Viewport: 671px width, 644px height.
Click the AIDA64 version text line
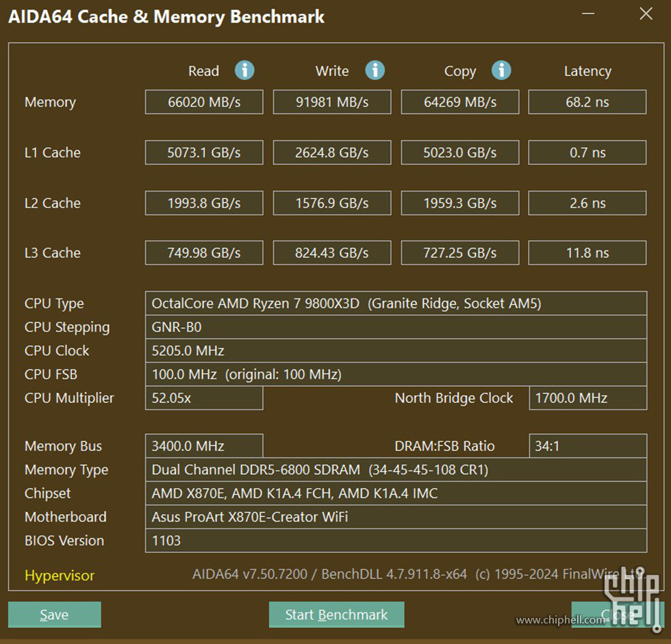418,574
